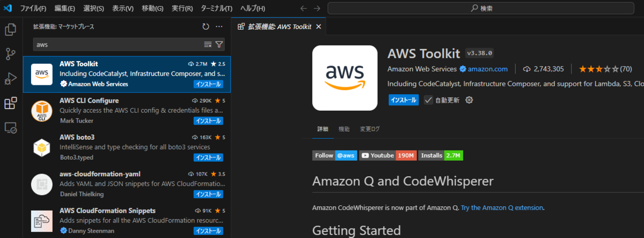Select AWS CLI Configure extension icon
This screenshot has height=238, width=644.
click(x=41, y=111)
